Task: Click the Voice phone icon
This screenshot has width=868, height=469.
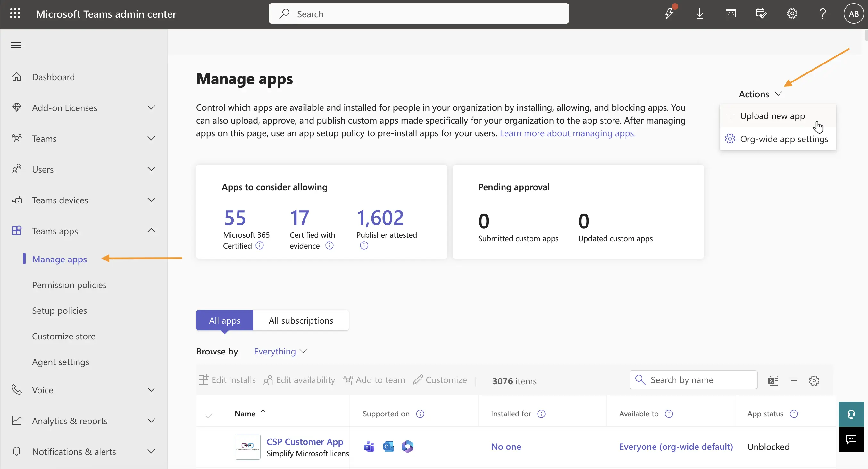Action: (17, 389)
